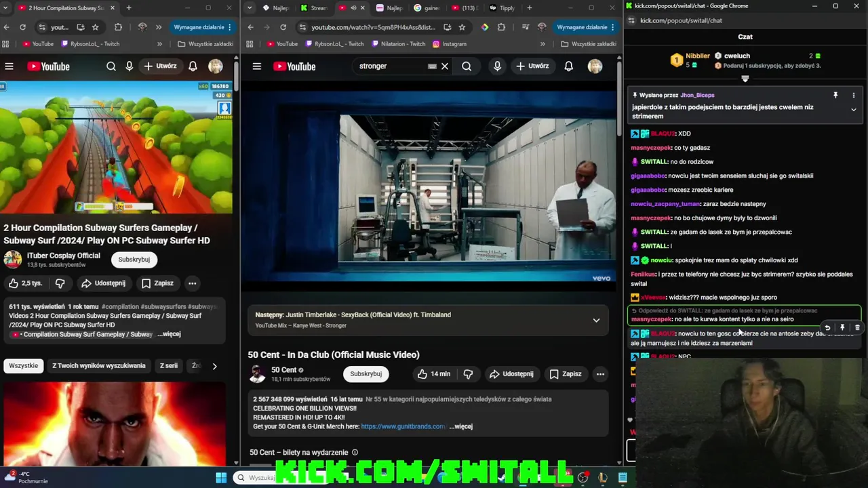Show hidden bookmarks in left Chrome window

159,44
